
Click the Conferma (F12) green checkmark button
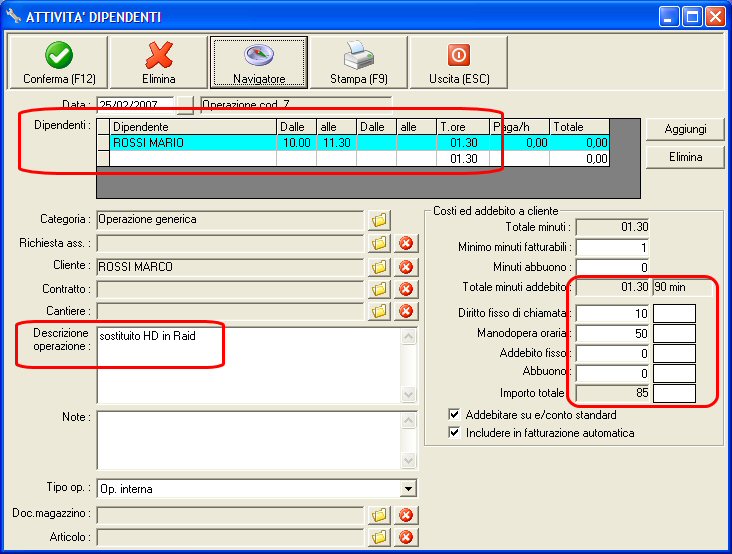click(x=58, y=63)
